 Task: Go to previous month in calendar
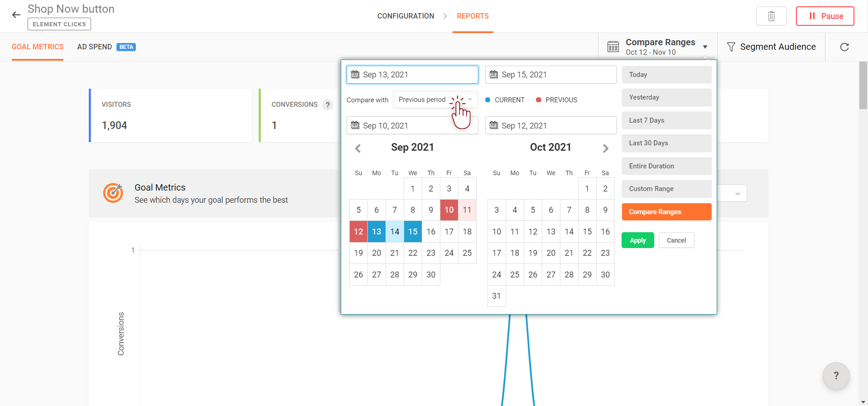click(x=358, y=148)
